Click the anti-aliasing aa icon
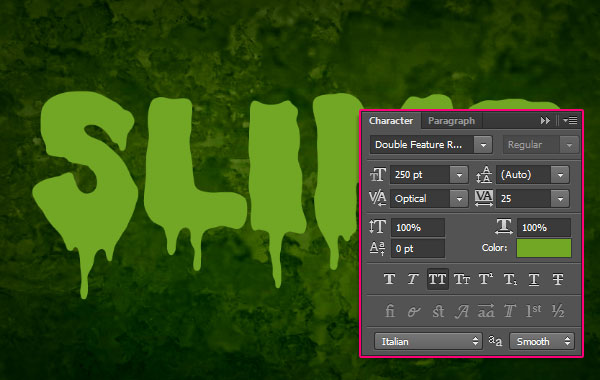The height and width of the screenshot is (380, 600). [495, 341]
